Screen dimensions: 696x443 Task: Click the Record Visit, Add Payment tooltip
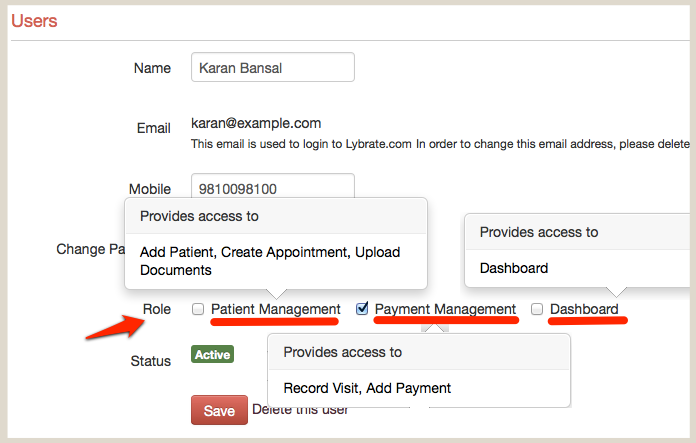pyautogui.click(x=367, y=388)
